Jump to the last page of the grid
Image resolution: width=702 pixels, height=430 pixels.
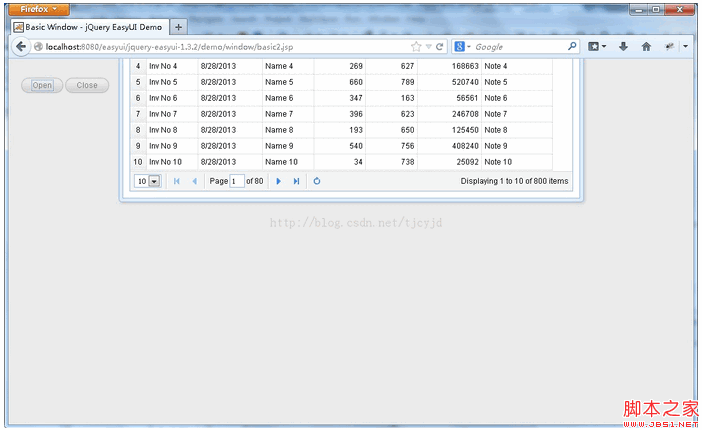point(296,181)
